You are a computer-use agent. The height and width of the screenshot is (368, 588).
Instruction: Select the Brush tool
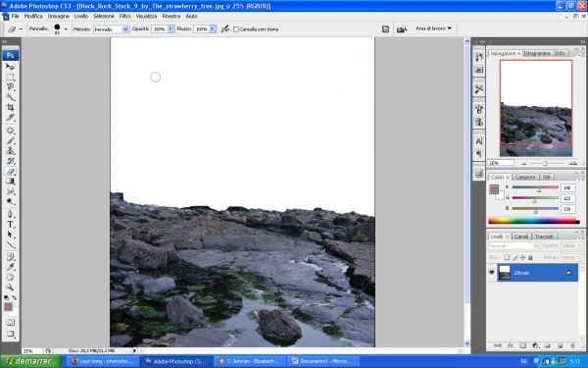(10, 140)
